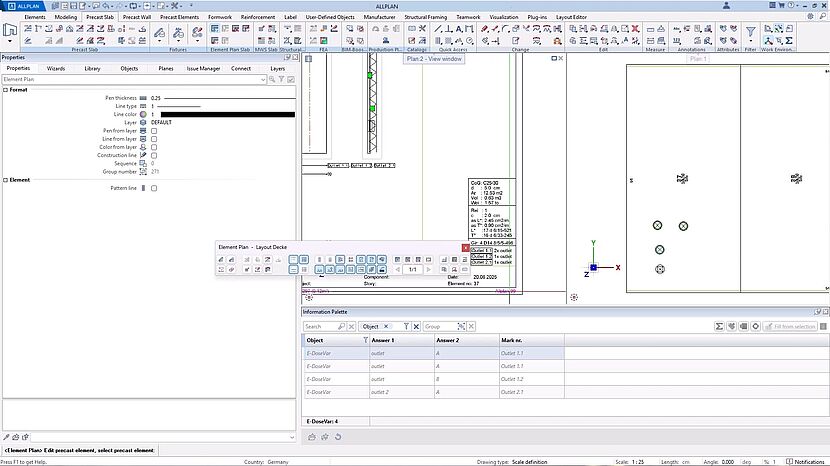
Task: Close the Element Plan Layout Decke toolbar
Action: (x=465, y=246)
